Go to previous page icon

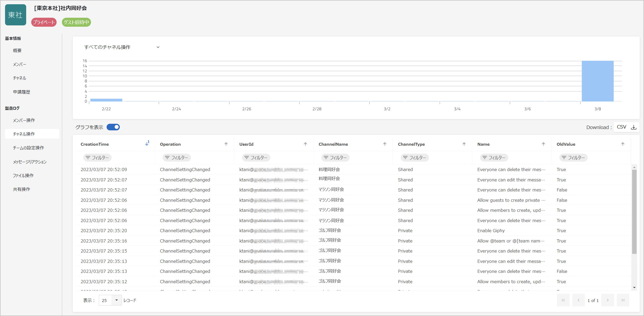(x=579, y=300)
